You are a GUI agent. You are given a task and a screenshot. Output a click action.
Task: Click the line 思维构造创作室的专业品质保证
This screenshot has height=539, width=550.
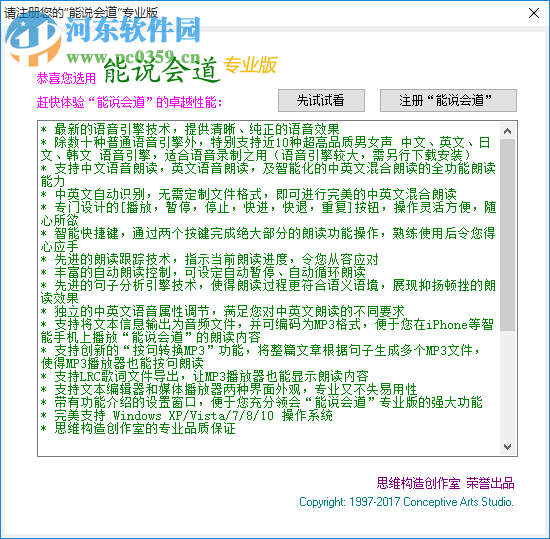pyautogui.click(x=138, y=429)
